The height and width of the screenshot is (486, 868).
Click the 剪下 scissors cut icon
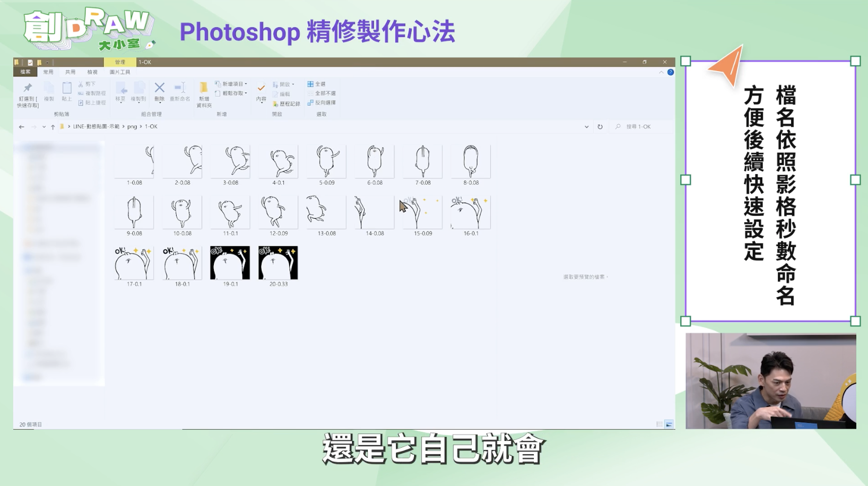pyautogui.click(x=81, y=84)
